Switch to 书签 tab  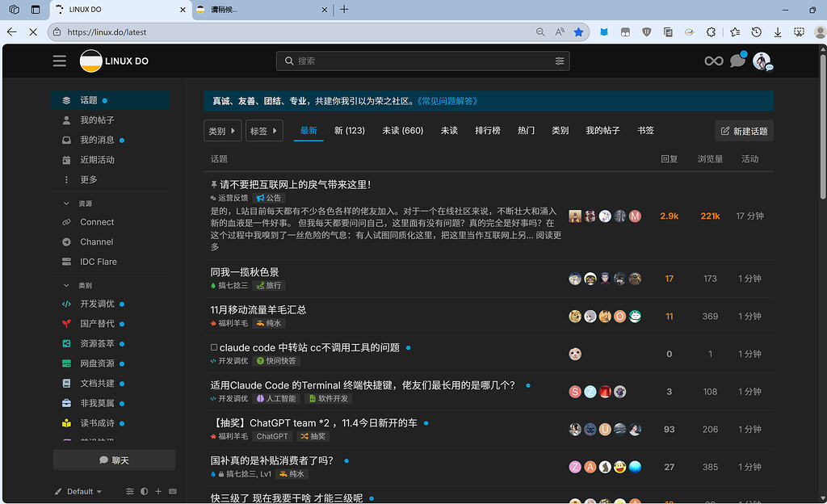pyautogui.click(x=645, y=131)
